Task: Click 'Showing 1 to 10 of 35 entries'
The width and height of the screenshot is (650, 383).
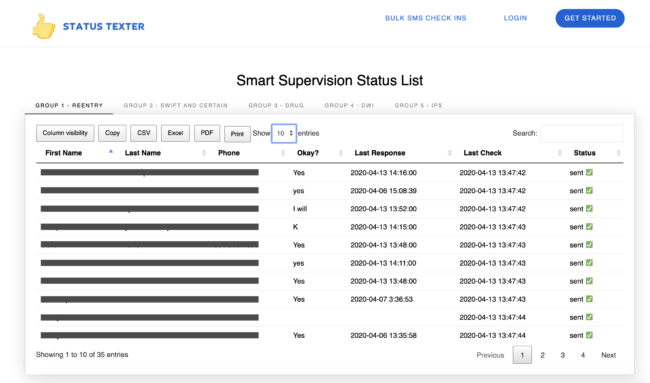Action: click(x=82, y=354)
